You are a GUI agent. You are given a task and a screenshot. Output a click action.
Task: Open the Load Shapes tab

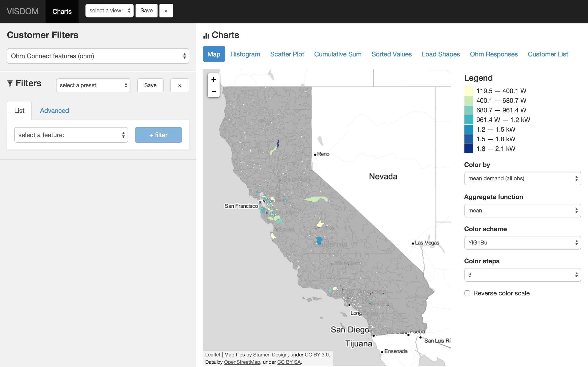coord(441,54)
